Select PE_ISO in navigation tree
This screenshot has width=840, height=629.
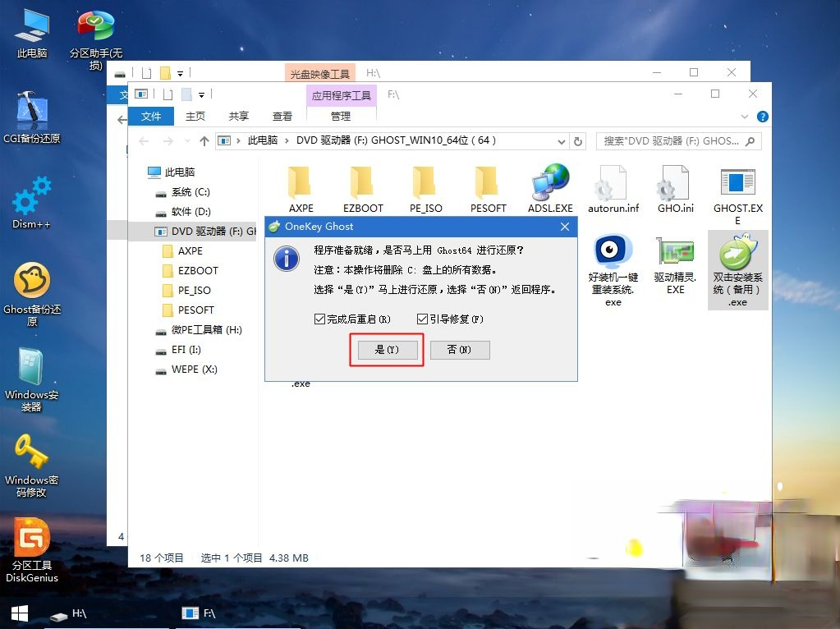[x=187, y=291]
